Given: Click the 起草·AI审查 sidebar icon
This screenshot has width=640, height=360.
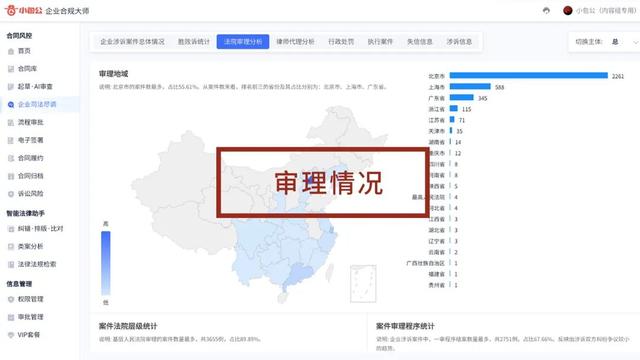Looking at the screenshot, I should point(11,87).
